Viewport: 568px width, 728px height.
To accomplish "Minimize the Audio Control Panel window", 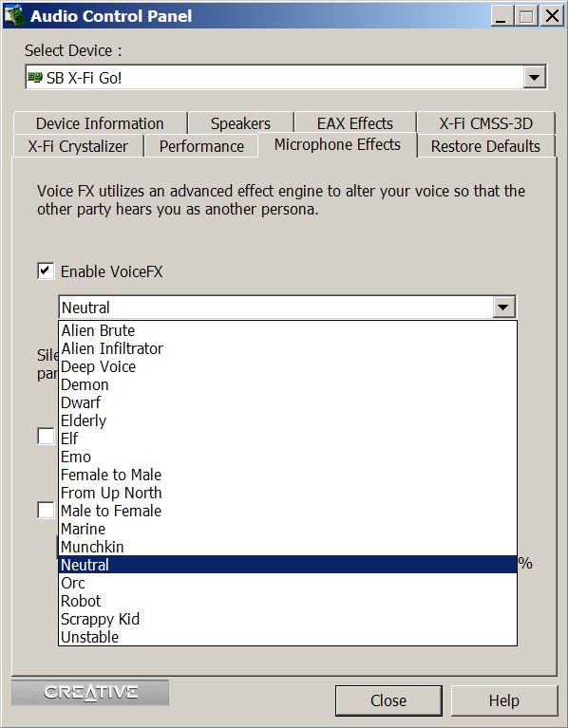I will tap(502, 16).
